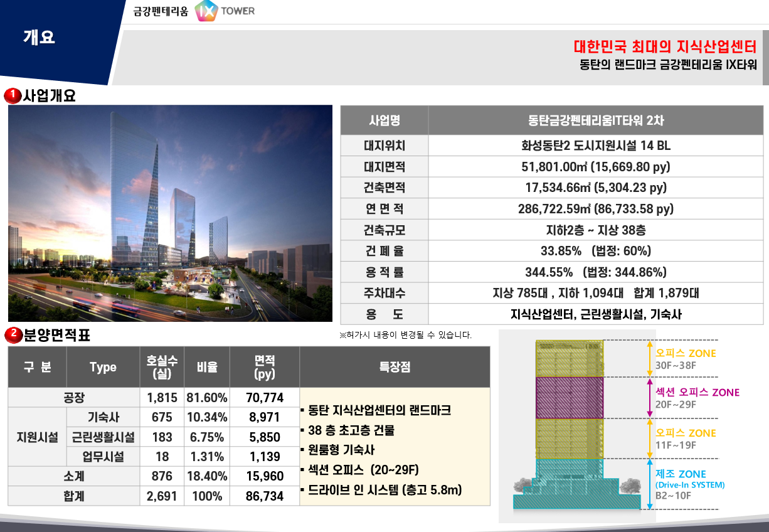769x532 pixels.
Task: Select the 286,722.59㎡ gross floor value
Action: click(x=596, y=209)
